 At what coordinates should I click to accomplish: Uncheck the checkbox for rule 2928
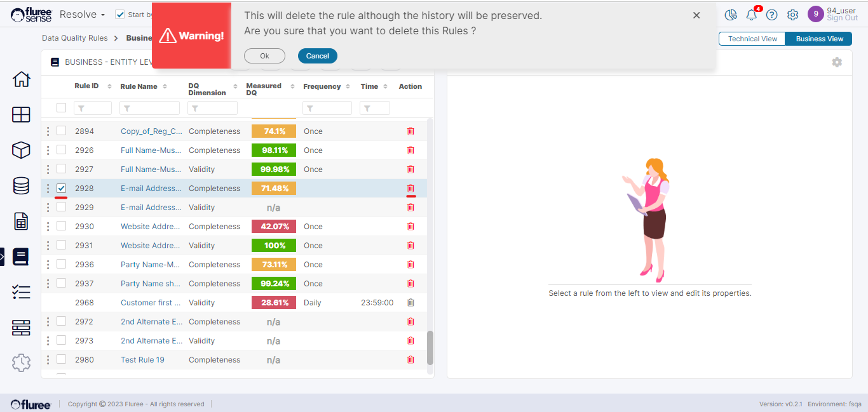[x=62, y=189]
